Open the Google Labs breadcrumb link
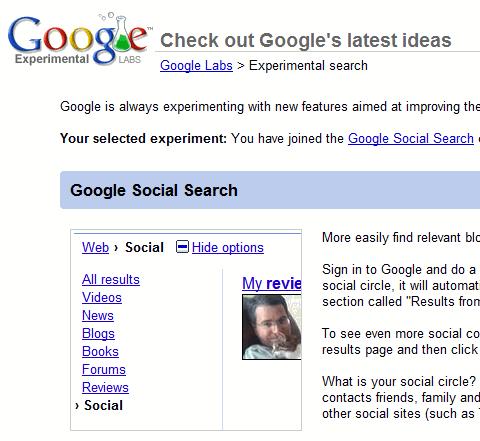This screenshot has height=441, width=480. (x=196, y=66)
